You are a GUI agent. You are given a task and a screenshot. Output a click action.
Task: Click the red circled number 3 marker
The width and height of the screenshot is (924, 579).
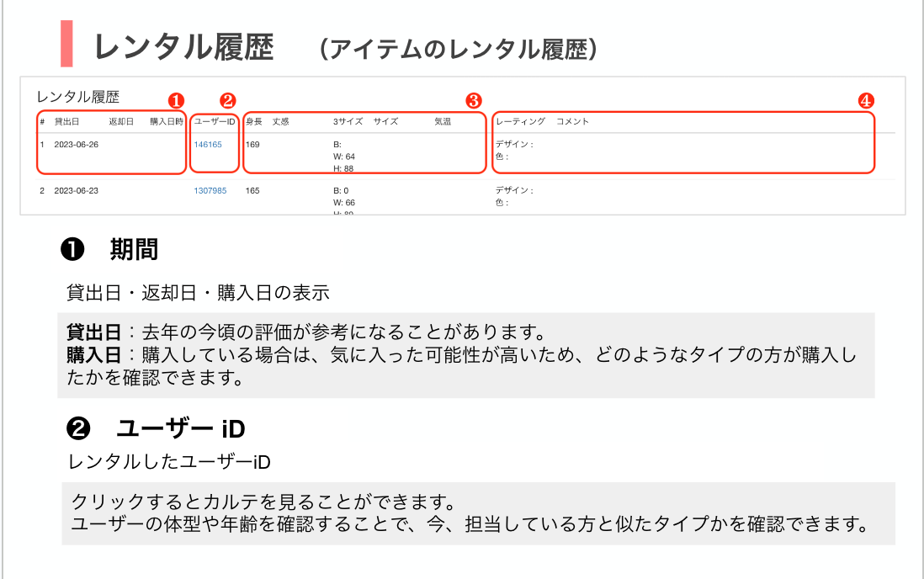[474, 100]
